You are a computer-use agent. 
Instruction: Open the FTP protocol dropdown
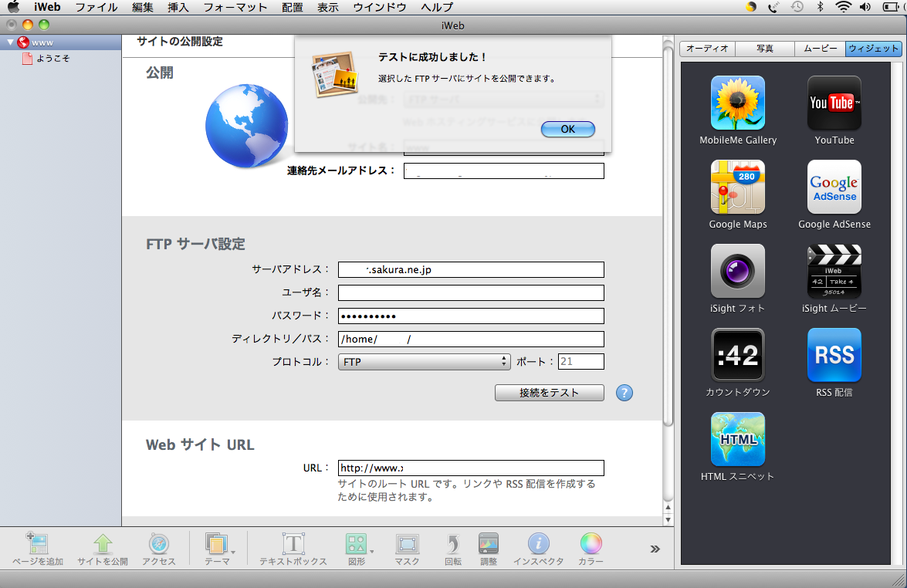[424, 361]
